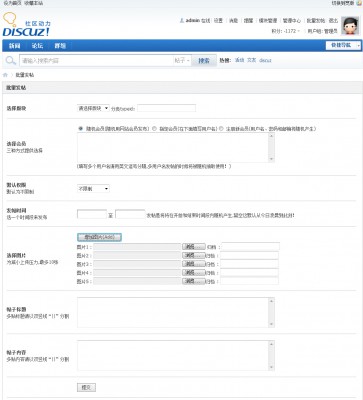363x400 pixels.
Task: Click the user icon beside admin
Action: (x=182, y=21)
